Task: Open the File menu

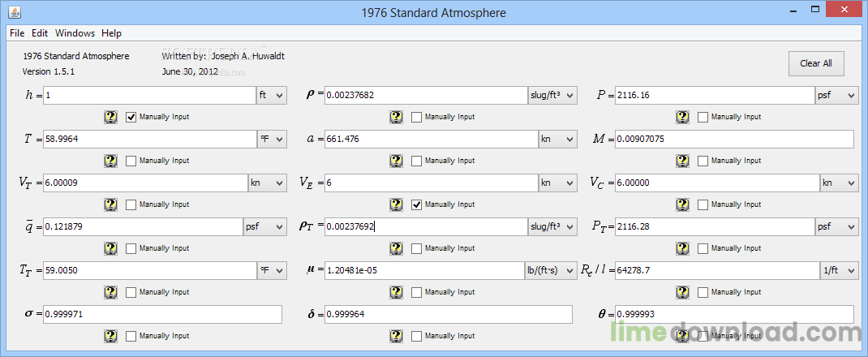Action: (17, 33)
